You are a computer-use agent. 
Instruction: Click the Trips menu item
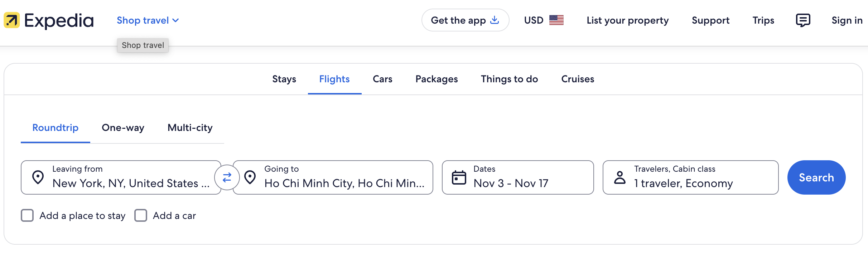pos(763,20)
